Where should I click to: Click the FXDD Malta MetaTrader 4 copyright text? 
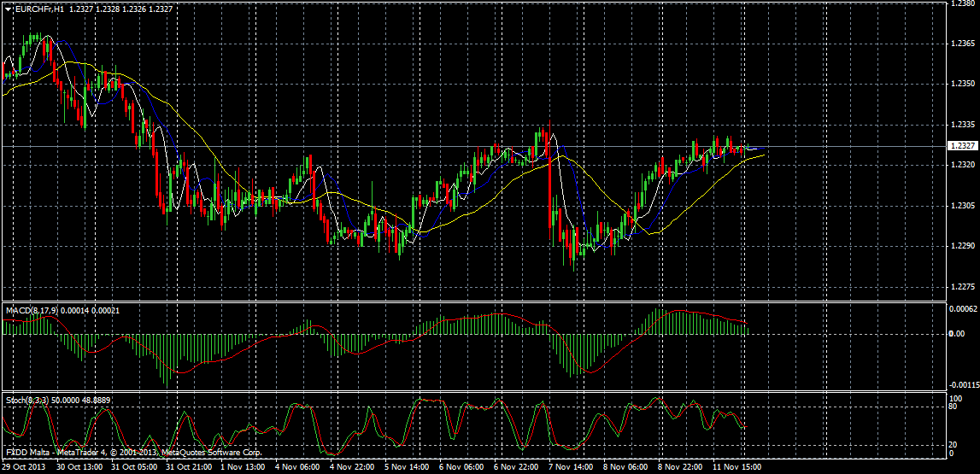coord(133,452)
